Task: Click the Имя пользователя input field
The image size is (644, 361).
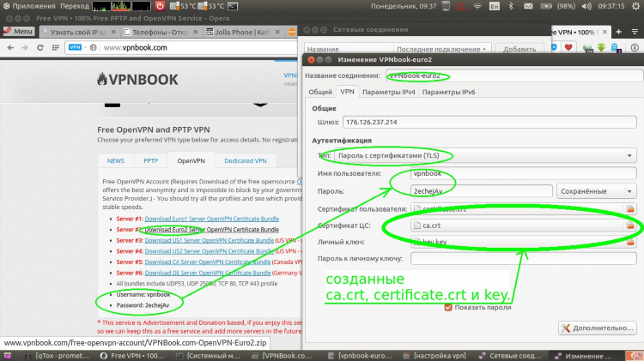Action: pyautogui.click(x=523, y=173)
